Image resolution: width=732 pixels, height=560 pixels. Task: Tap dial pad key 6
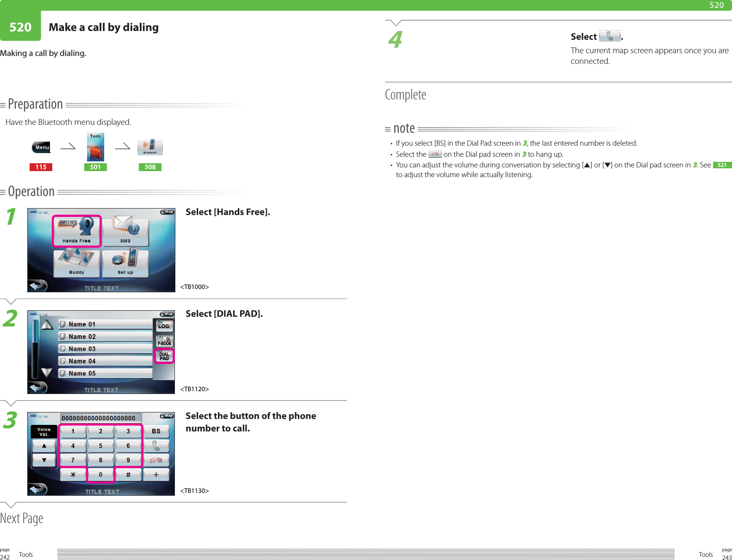129,446
